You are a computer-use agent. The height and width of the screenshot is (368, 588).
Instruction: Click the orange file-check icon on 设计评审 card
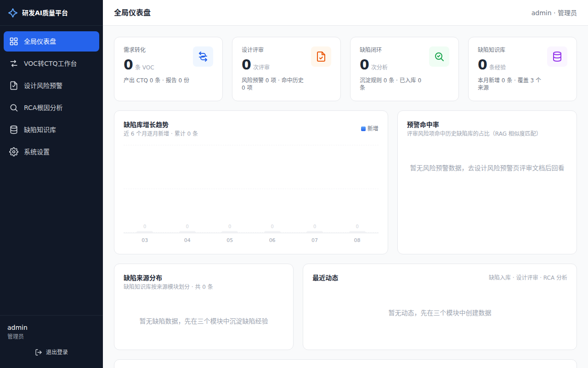[321, 57]
